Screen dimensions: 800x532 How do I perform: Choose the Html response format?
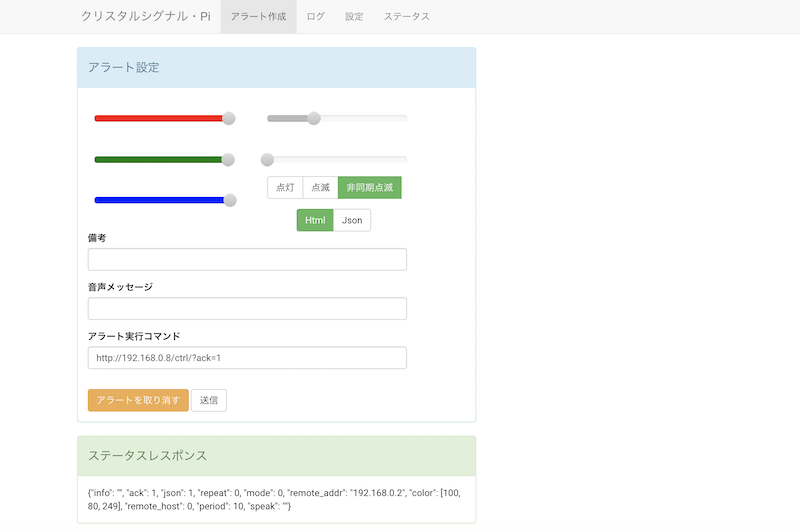pyautogui.click(x=315, y=220)
